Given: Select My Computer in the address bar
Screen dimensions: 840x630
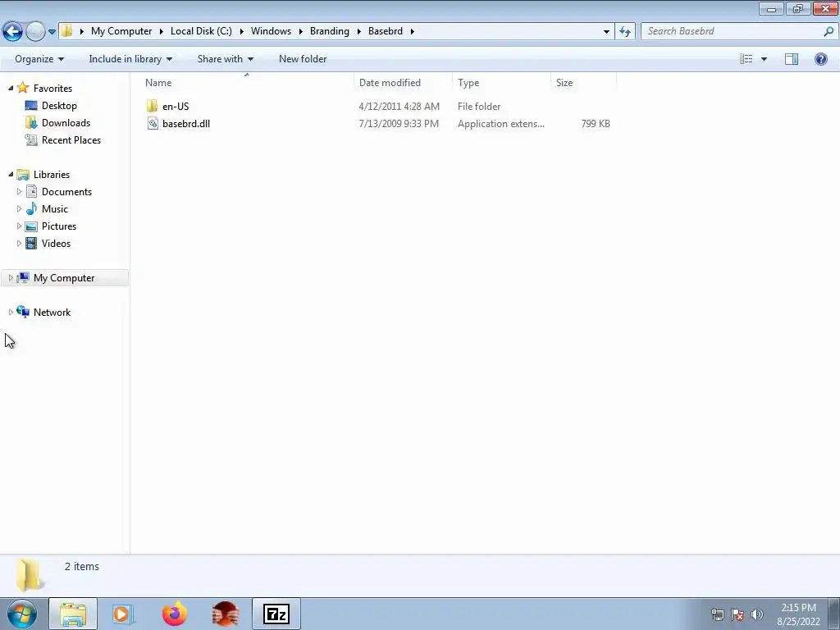Looking at the screenshot, I should coord(121,31).
